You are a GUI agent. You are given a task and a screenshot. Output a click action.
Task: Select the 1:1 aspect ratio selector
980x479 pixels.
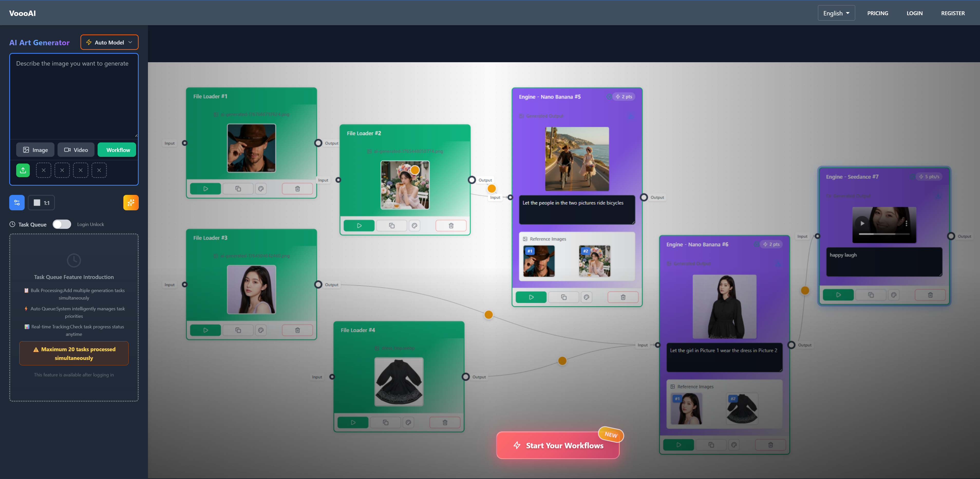click(x=41, y=203)
